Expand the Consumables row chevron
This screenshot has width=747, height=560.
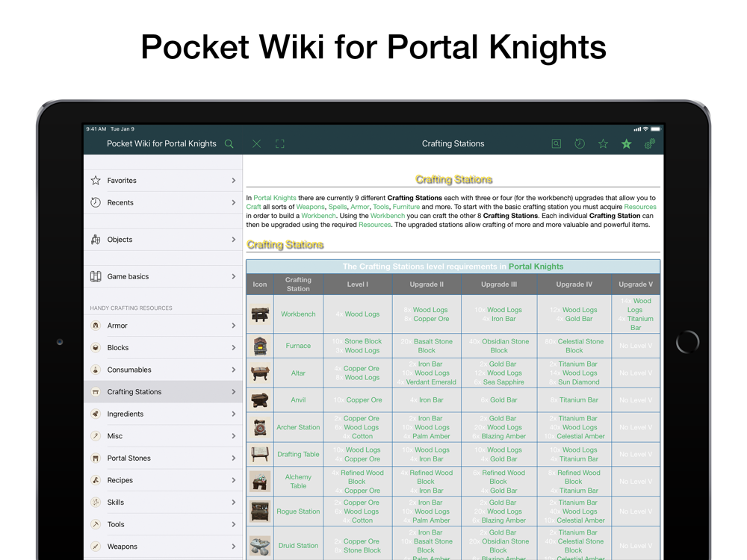[x=233, y=370]
